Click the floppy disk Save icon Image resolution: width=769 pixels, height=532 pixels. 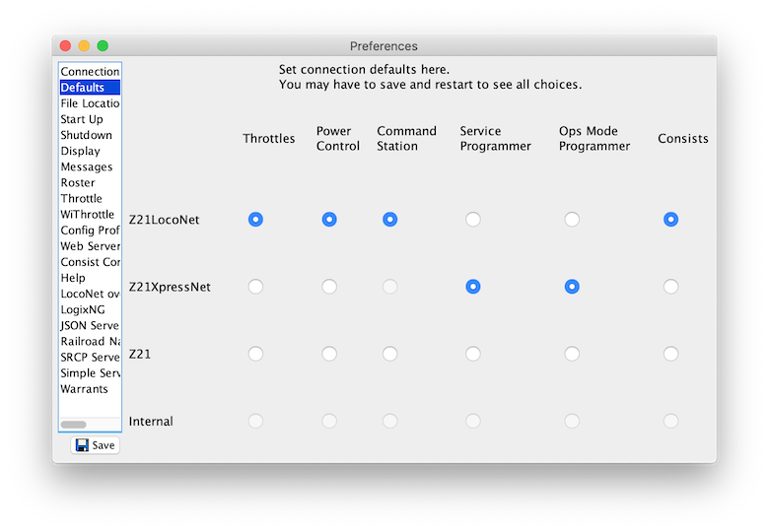click(83, 444)
